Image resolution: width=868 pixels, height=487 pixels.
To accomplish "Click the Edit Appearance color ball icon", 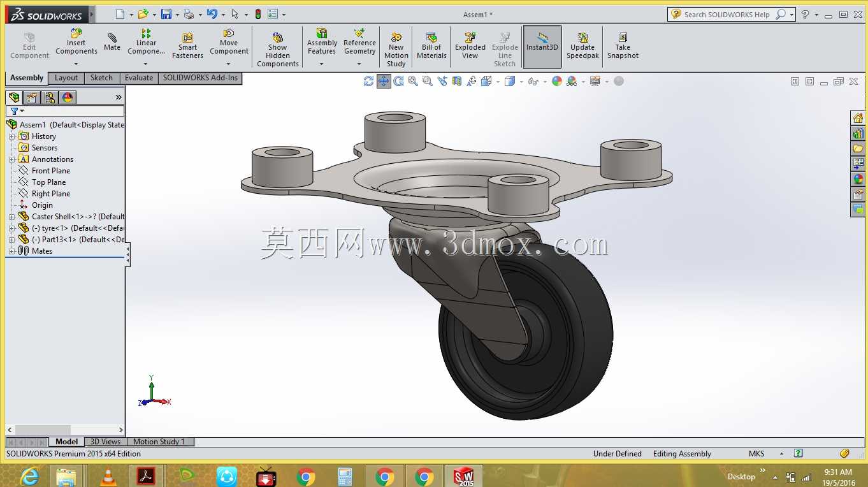I will [557, 81].
